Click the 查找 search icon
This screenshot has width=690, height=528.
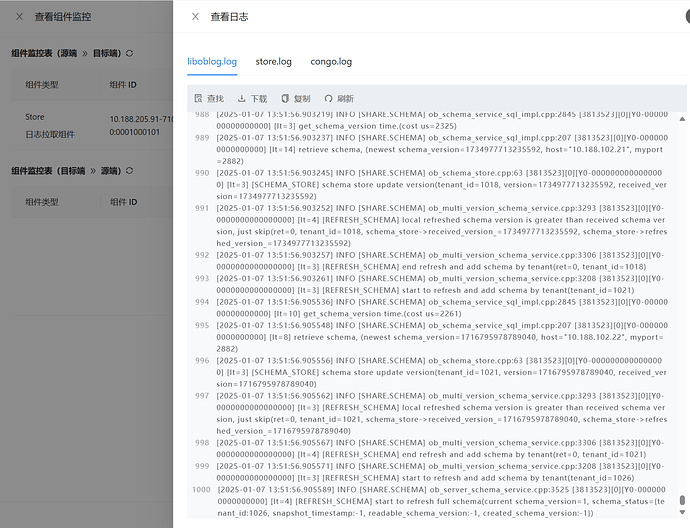click(198, 98)
